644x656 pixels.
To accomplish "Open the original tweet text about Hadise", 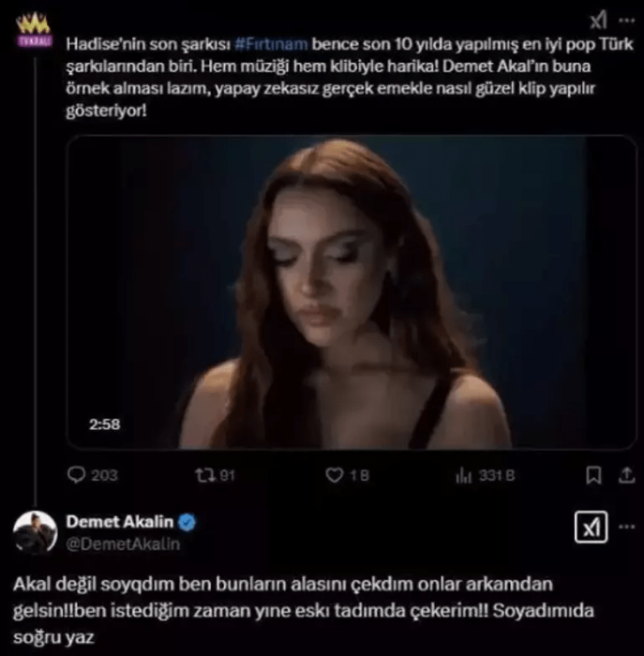I will [x=350, y=78].
